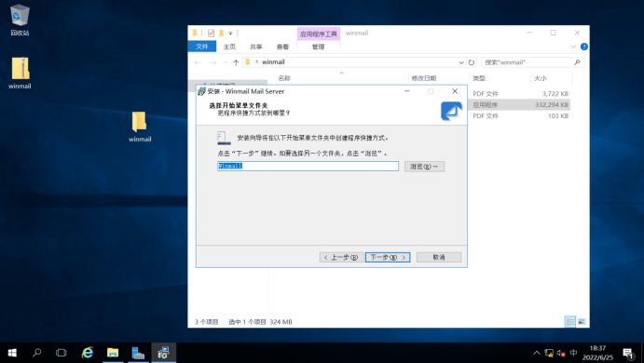Image resolution: width=644 pixels, height=363 pixels.
Task: Open taskbar clock and date
Action: (x=597, y=353)
